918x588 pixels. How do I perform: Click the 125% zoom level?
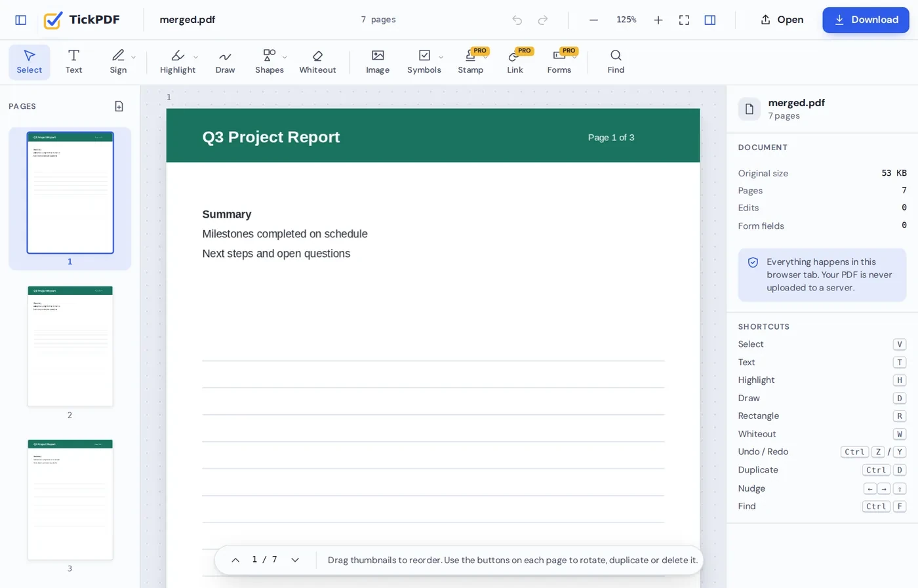626,20
